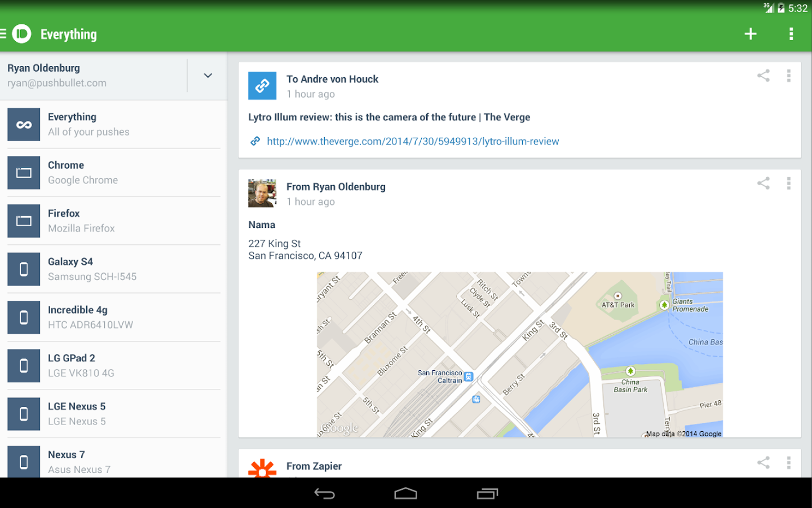Tap the LGE Nexus 5 subtitle text

(x=77, y=421)
